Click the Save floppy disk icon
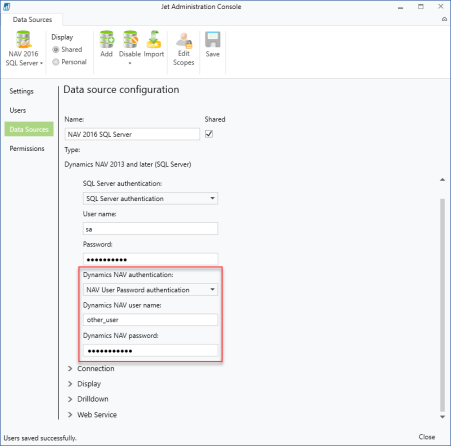Viewport: 451px width, 446px height. (x=213, y=40)
